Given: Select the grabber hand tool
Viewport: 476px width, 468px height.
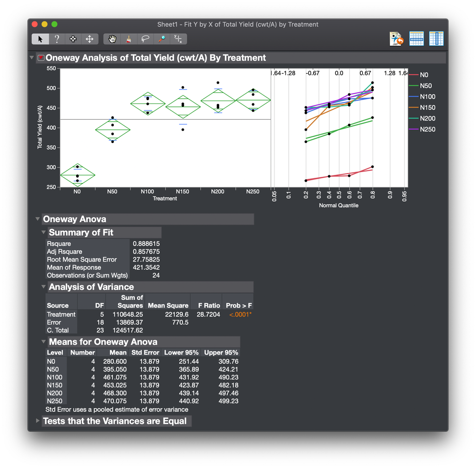Looking at the screenshot, I should (x=112, y=39).
